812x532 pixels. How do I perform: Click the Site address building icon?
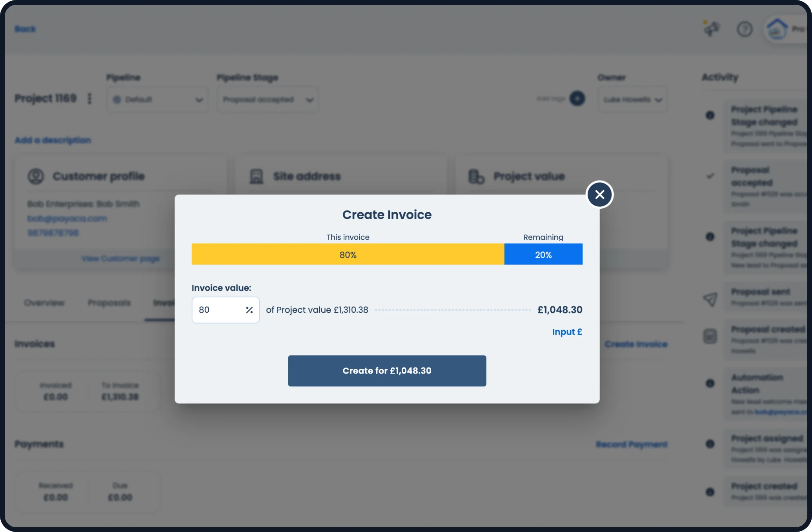click(257, 176)
